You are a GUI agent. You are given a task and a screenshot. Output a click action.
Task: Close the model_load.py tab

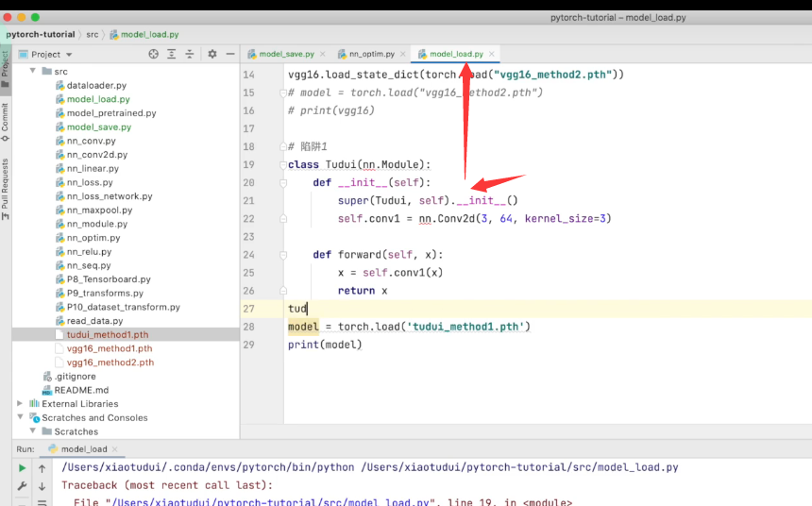coord(491,54)
